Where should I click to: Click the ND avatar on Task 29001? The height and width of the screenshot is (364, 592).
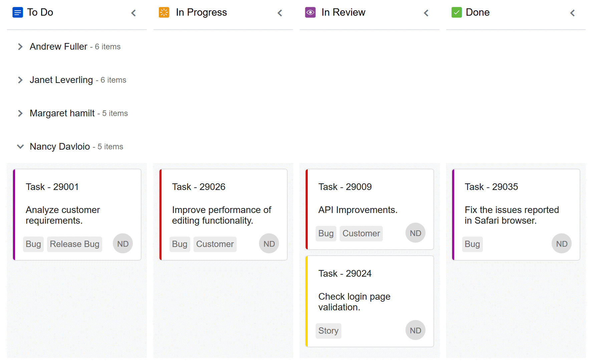coord(123,244)
